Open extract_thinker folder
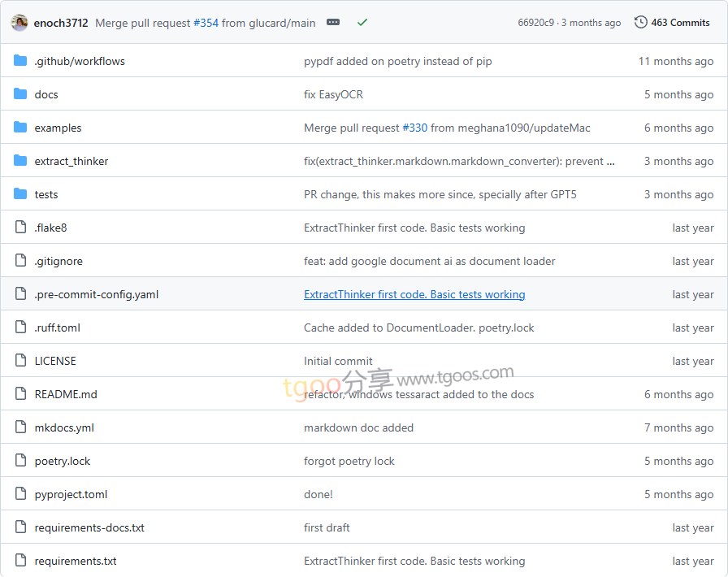Screen dimensions: 728x577 pos(71,161)
